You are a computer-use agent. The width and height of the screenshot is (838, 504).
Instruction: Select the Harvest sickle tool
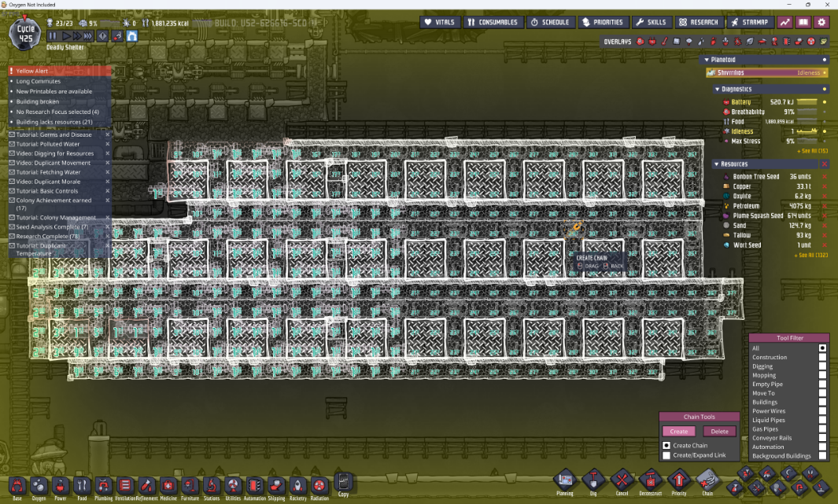click(x=789, y=473)
